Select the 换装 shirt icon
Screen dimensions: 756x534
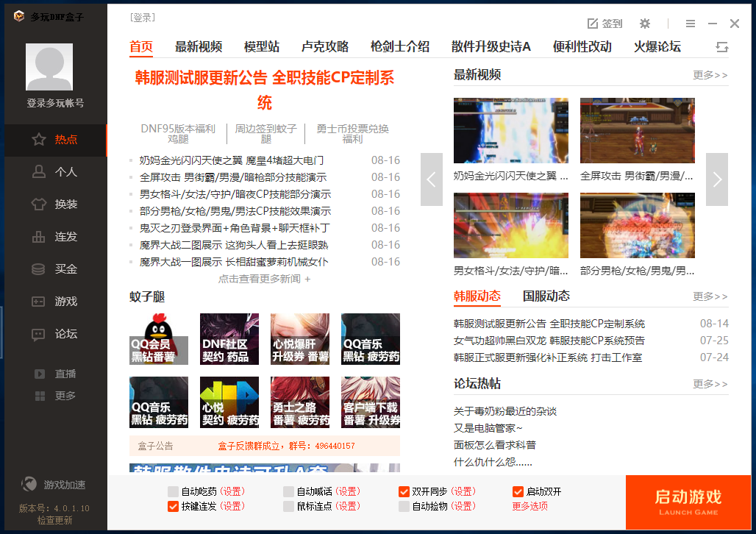[x=38, y=204]
